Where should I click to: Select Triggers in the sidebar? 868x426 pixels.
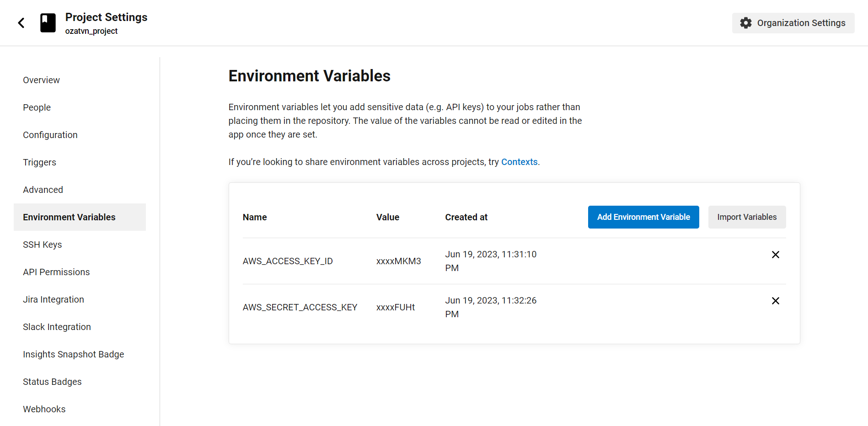coord(39,162)
